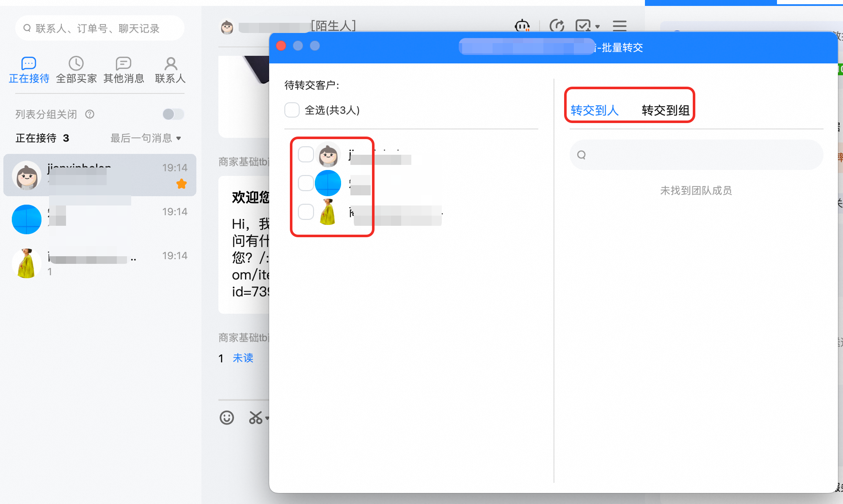Click the orange star on first conversation

click(182, 184)
